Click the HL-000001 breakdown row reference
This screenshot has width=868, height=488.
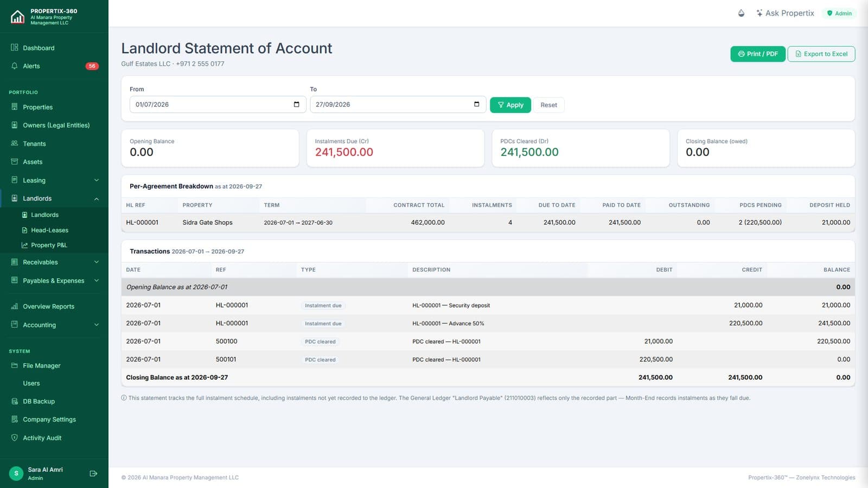point(142,222)
